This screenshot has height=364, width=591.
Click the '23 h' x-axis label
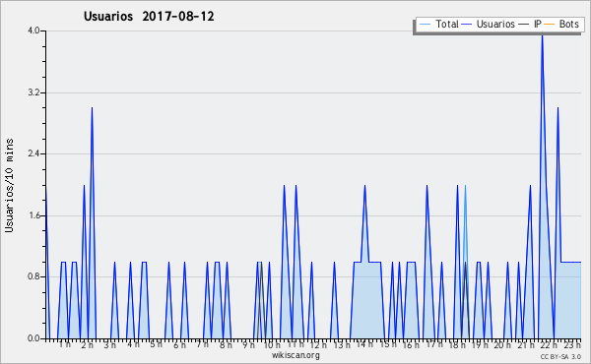(x=572, y=344)
